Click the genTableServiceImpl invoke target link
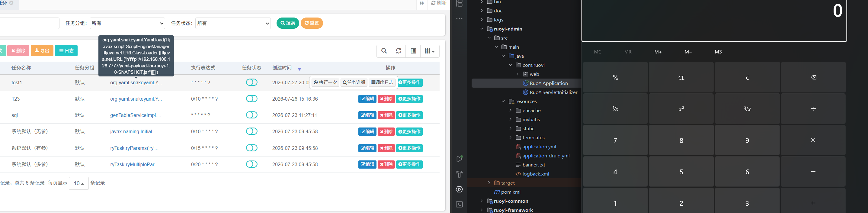Viewport: 868px width, 213px height. (136, 115)
